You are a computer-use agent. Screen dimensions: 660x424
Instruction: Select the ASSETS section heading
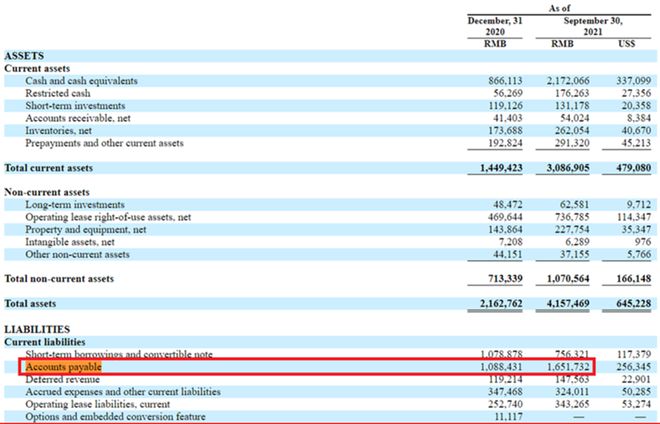click(24, 56)
